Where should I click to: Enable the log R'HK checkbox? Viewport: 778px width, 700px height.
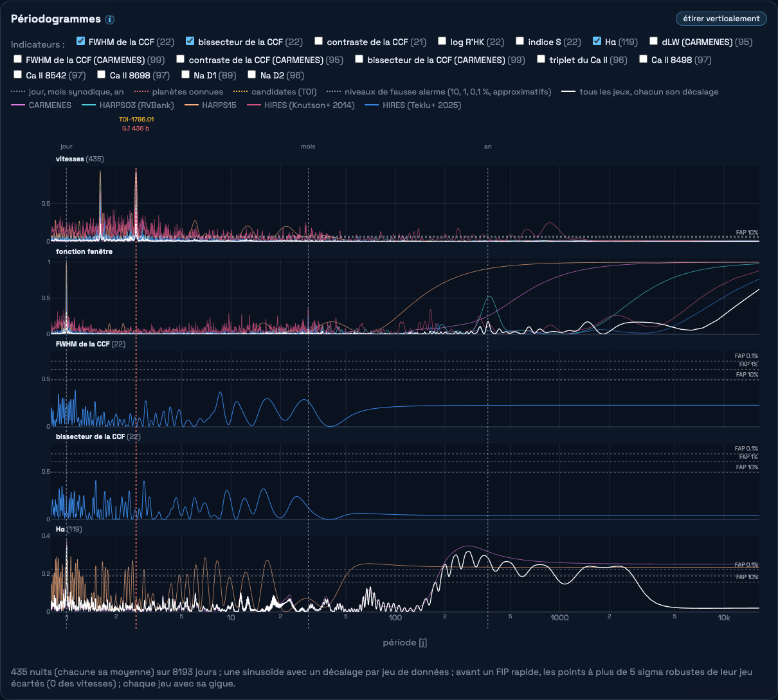point(442,41)
